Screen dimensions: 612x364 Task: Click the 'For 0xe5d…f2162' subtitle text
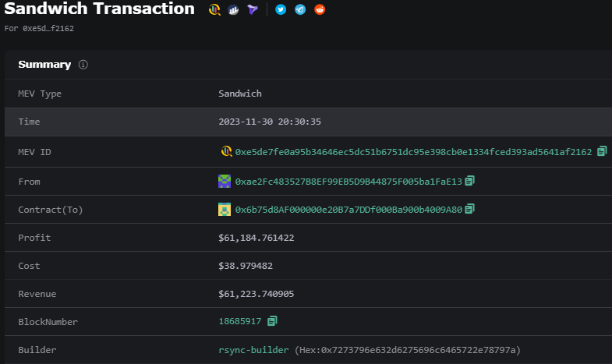click(39, 29)
